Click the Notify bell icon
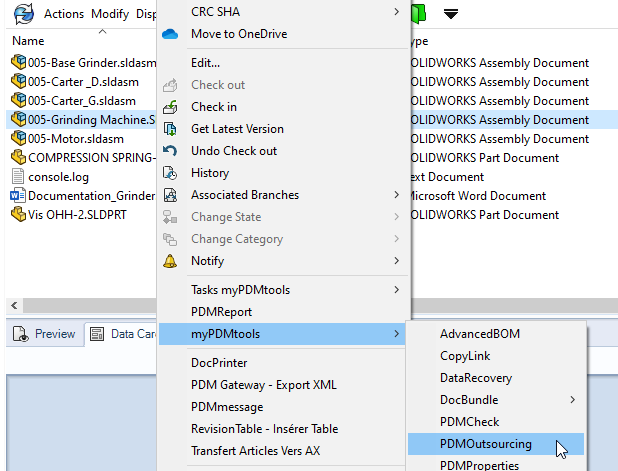The height and width of the screenshot is (471, 618). pyautogui.click(x=170, y=261)
